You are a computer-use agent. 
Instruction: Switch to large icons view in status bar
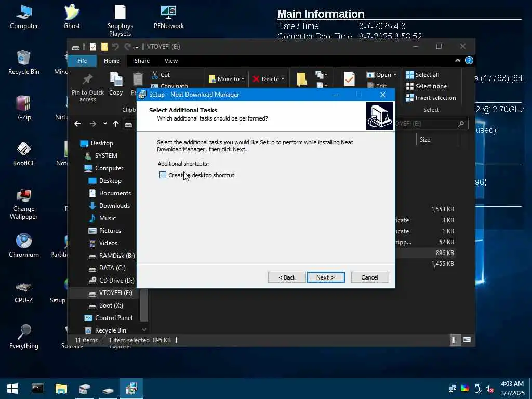click(x=467, y=340)
